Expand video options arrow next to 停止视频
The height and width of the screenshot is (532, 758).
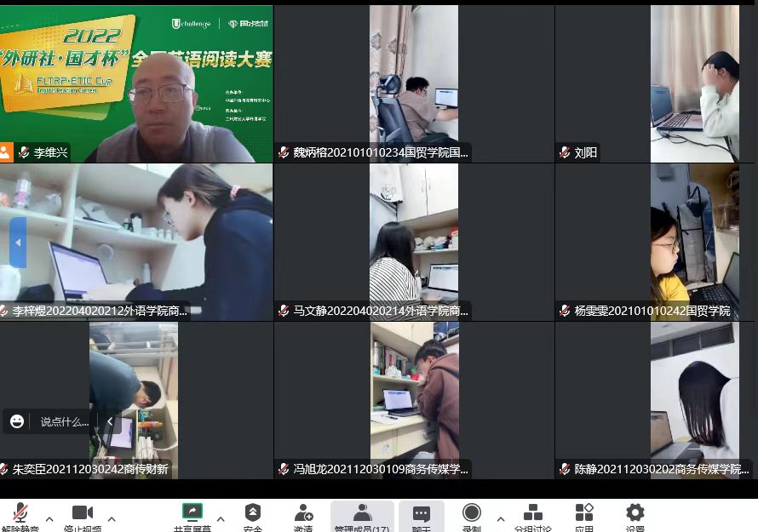point(112,519)
